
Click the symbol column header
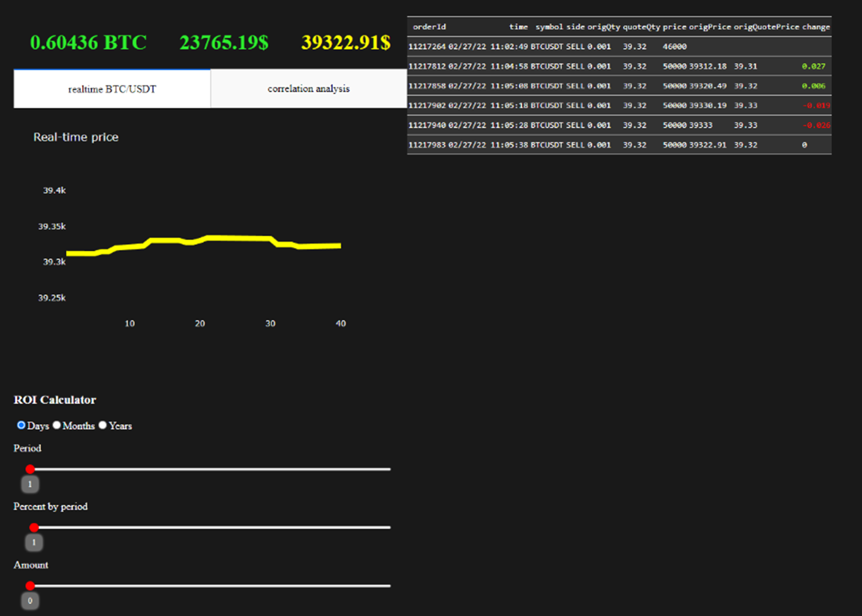click(549, 27)
